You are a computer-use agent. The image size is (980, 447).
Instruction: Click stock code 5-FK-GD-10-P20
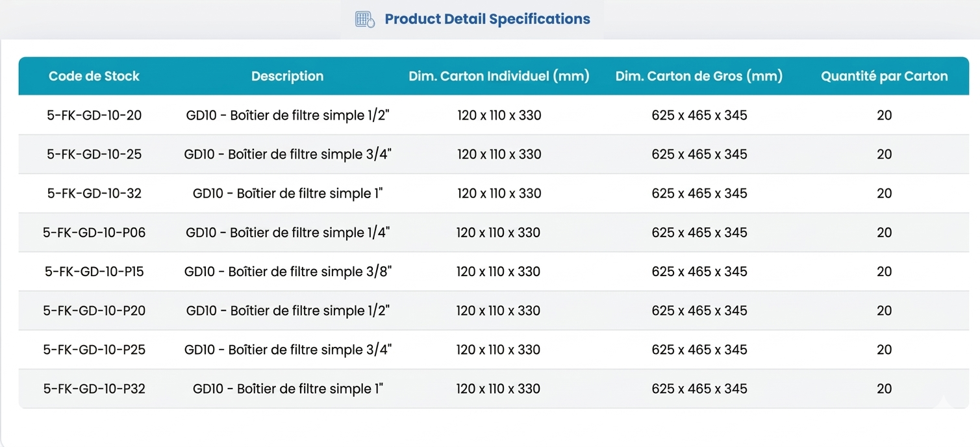click(x=94, y=311)
